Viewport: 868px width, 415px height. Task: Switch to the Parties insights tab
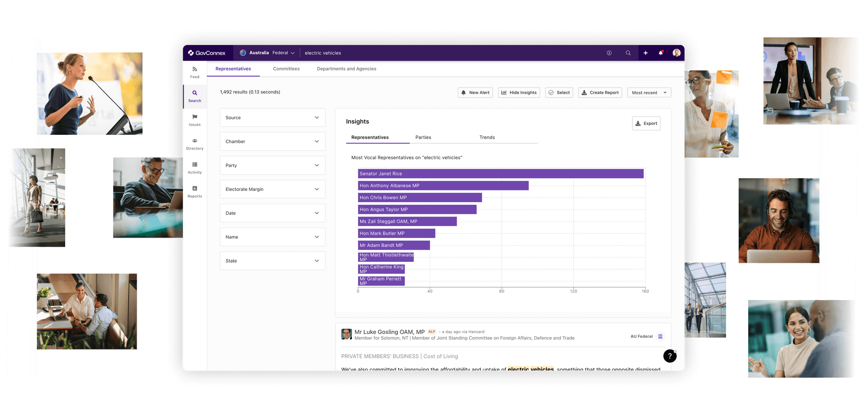[x=423, y=137]
